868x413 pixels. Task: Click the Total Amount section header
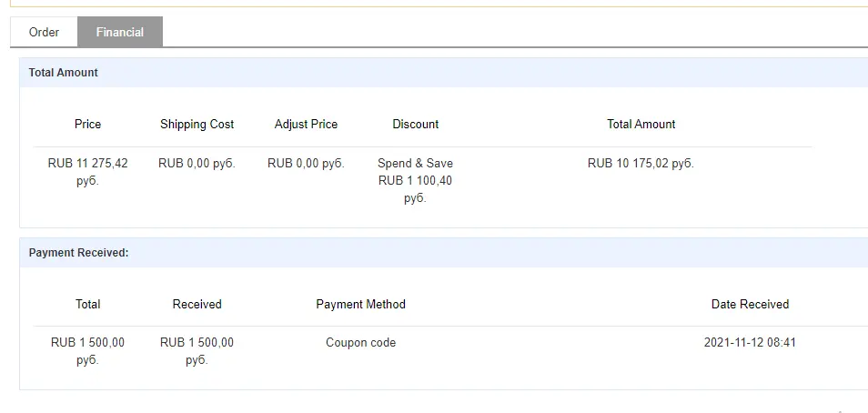coord(63,73)
